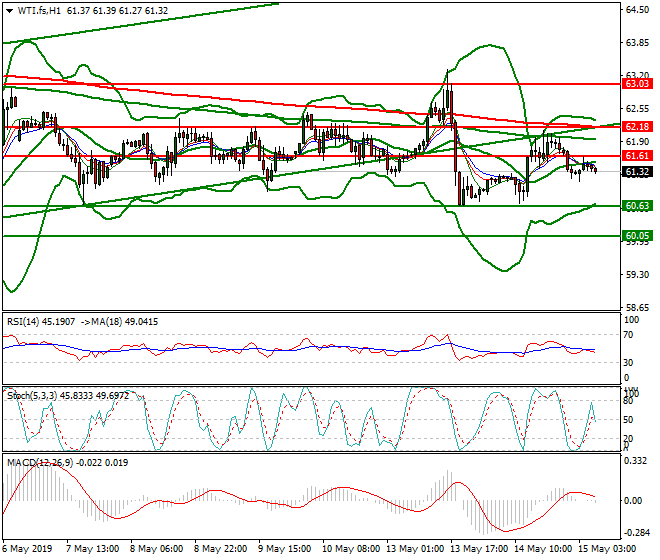
Task: Select the 63.03 red price level tag
Action: (x=637, y=84)
